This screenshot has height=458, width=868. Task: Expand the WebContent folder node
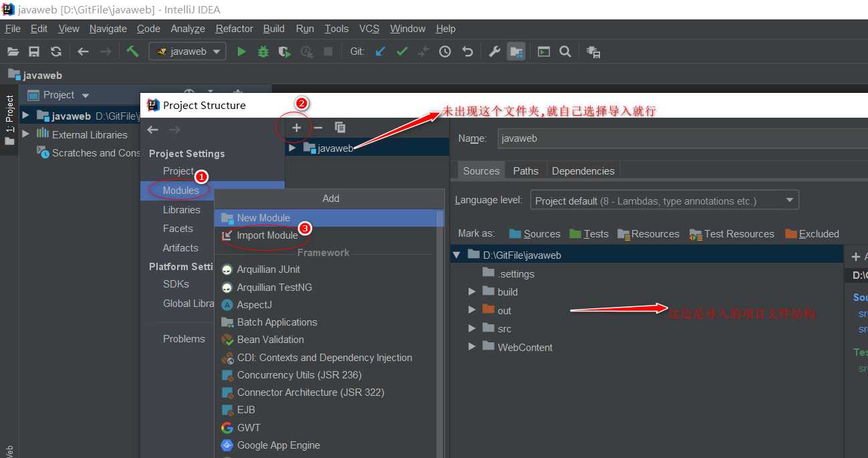coord(472,347)
